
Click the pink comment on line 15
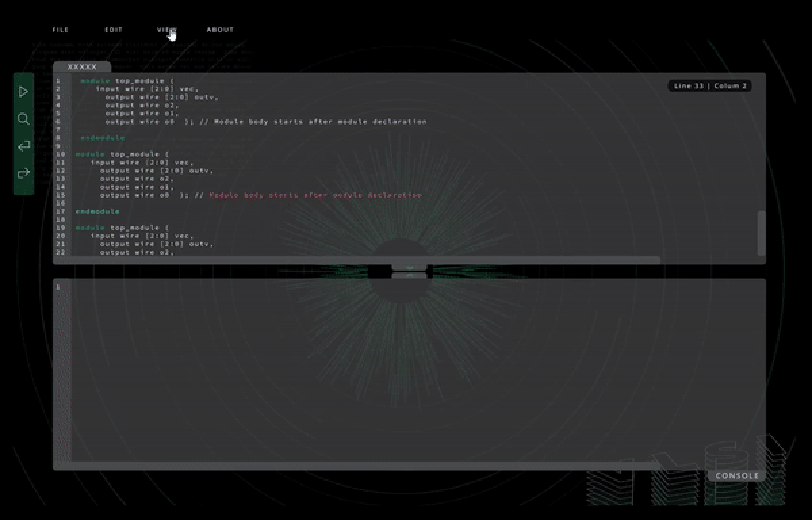[315, 195]
